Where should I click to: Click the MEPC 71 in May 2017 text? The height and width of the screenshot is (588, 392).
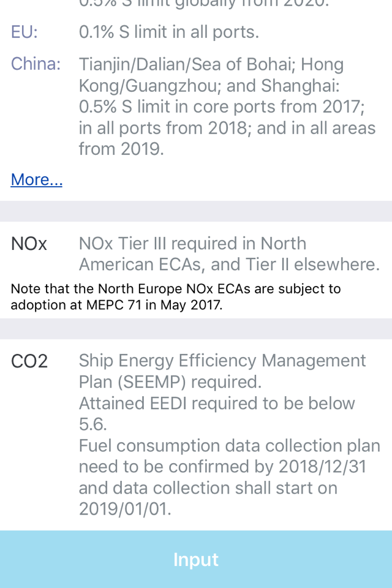pyautogui.click(x=154, y=305)
